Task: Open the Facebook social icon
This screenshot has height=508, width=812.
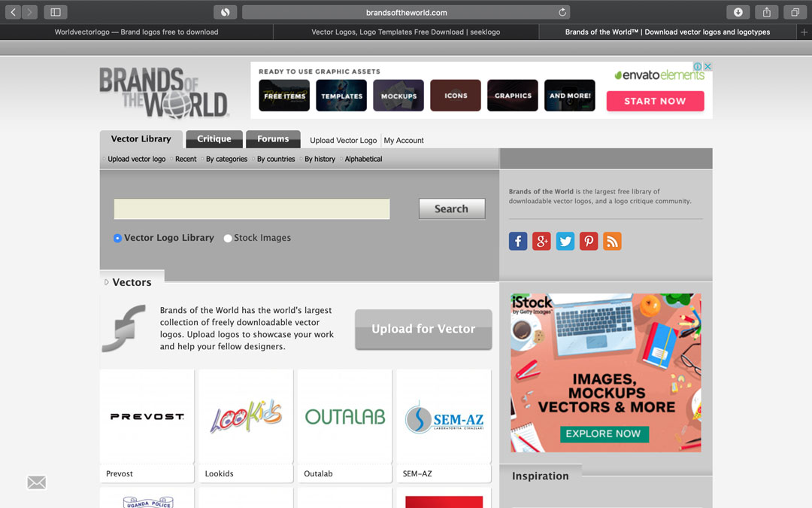Action: [518, 241]
